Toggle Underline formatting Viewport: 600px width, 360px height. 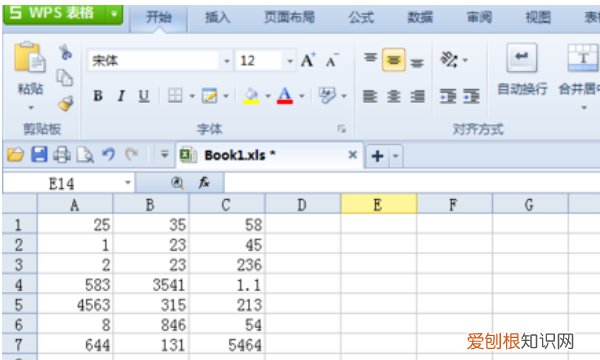pyautogui.click(x=144, y=96)
